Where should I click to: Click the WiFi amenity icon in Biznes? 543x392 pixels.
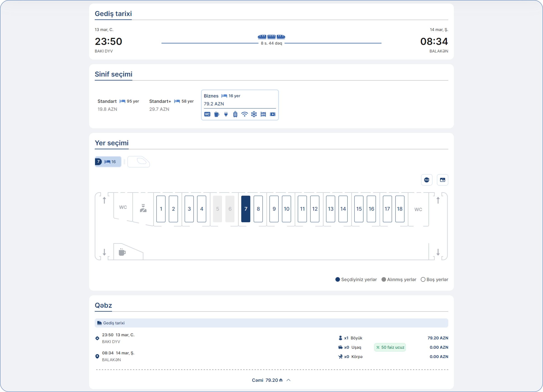click(244, 114)
